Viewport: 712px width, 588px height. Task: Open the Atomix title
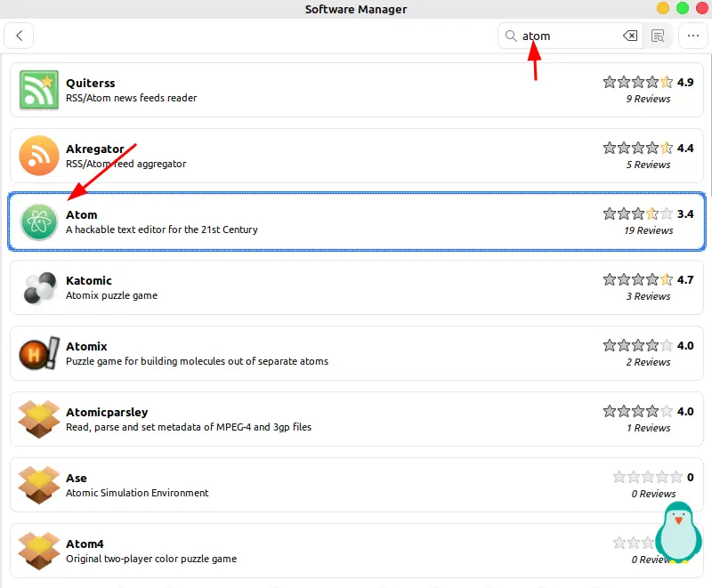point(86,346)
